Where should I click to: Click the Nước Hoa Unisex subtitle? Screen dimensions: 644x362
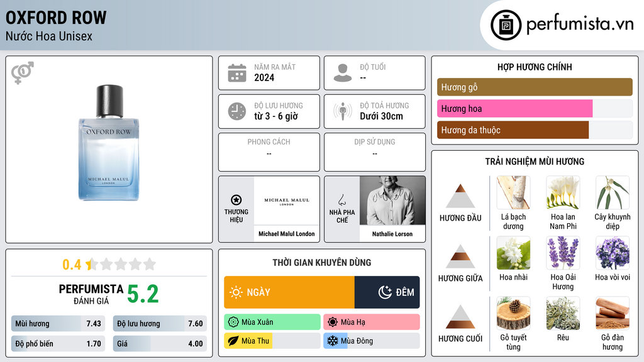coord(49,36)
